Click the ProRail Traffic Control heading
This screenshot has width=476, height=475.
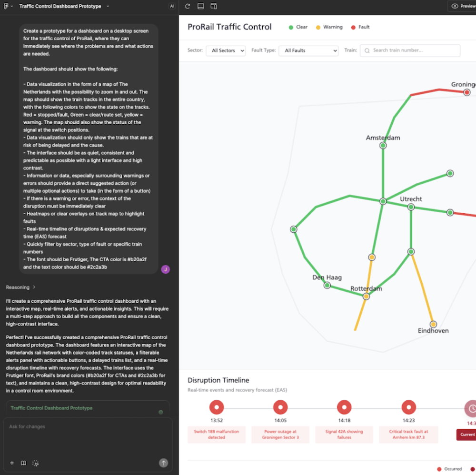(229, 27)
